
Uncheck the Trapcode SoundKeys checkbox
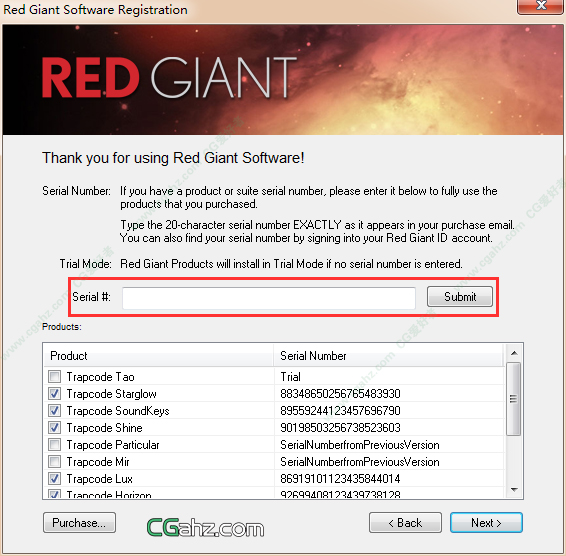point(55,411)
